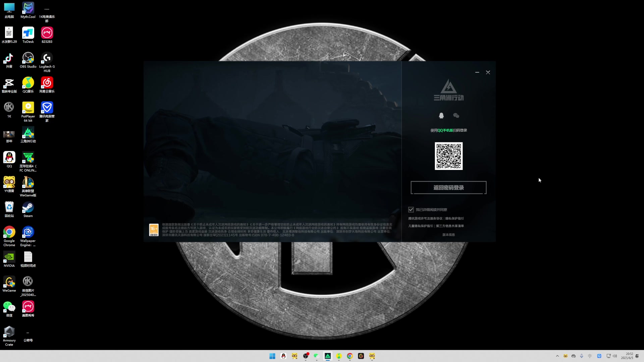Select the 视频时间点 text file icon

click(x=28, y=259)
